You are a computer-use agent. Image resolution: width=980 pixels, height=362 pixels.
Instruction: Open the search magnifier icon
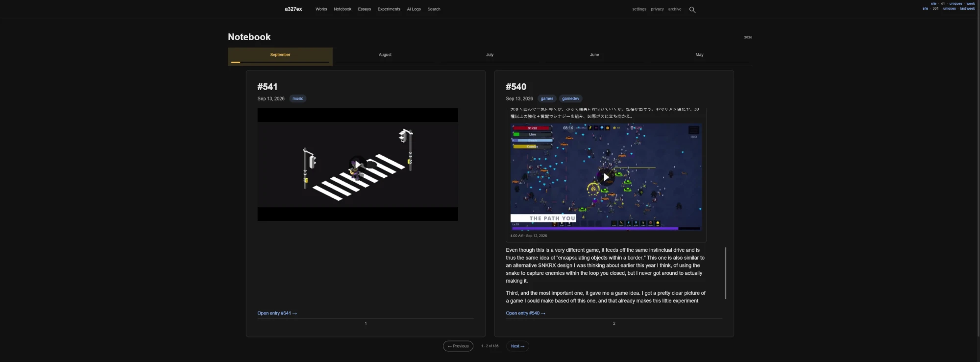(x=692, y=9)
